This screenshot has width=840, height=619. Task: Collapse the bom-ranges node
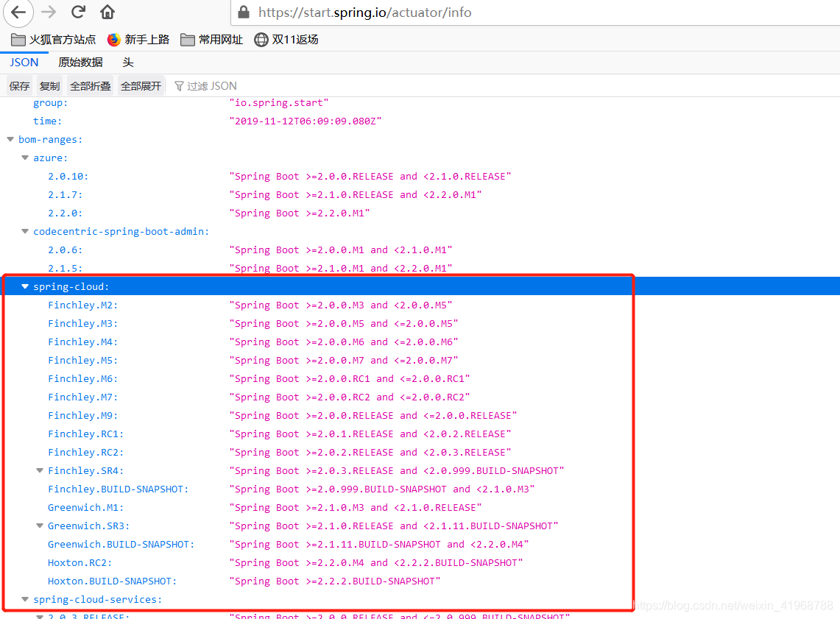tap(10, 140)
